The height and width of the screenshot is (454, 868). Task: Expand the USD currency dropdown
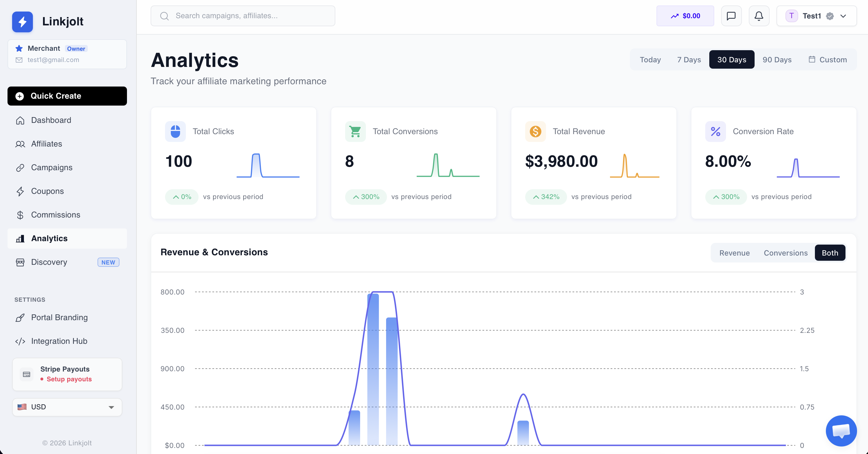pyautogui.click(x=67, y=407)
